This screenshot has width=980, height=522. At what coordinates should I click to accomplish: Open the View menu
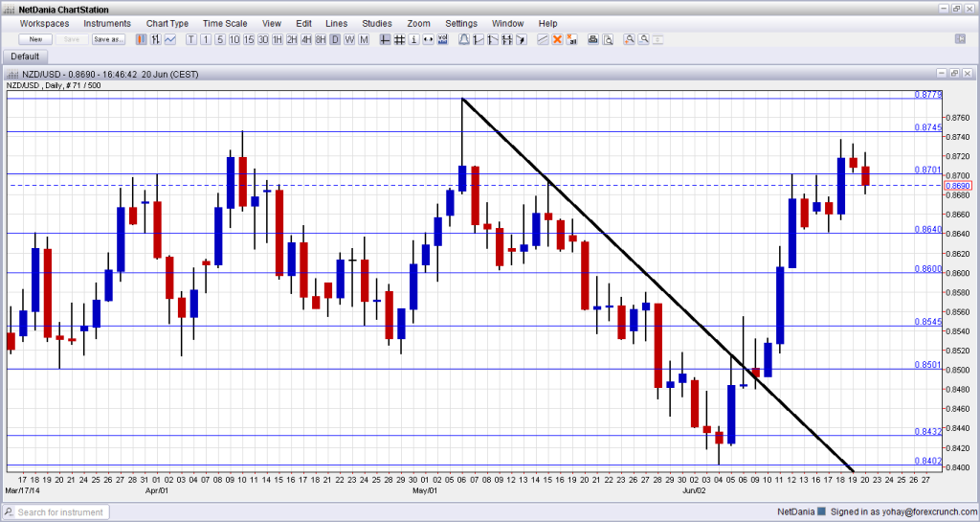tap(271, 23)
